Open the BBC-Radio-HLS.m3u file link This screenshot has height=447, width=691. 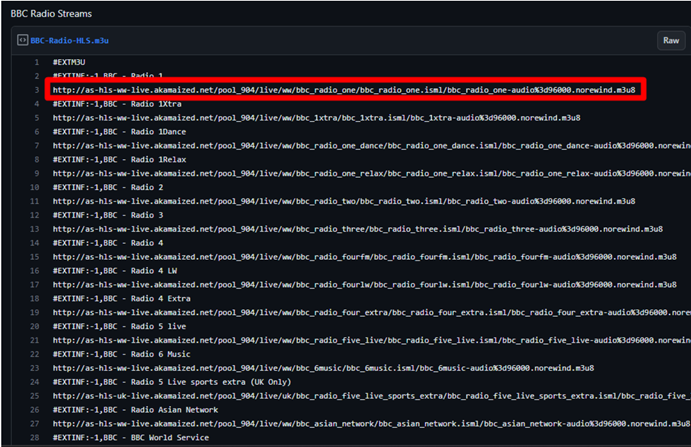[x=70, y=41]
